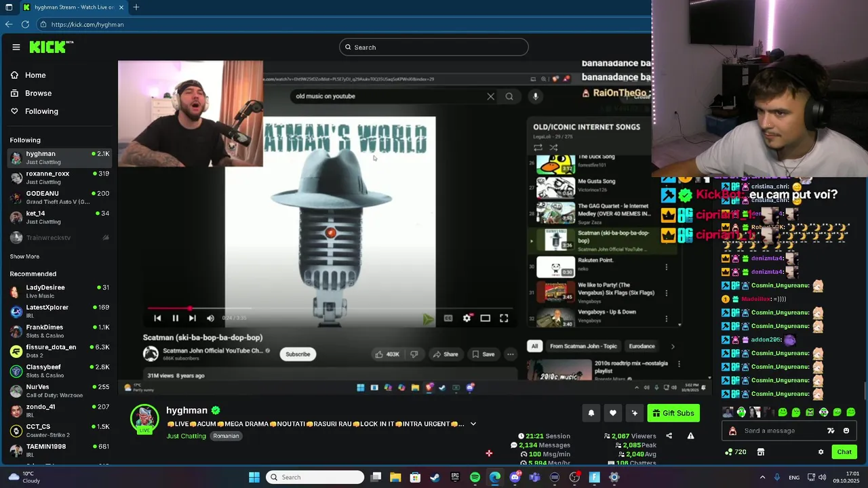Image resolution: width=868 pixels, height=488 pixels.
Task: Open more actions ellipsis under video
Action: [x=511, y=354]
